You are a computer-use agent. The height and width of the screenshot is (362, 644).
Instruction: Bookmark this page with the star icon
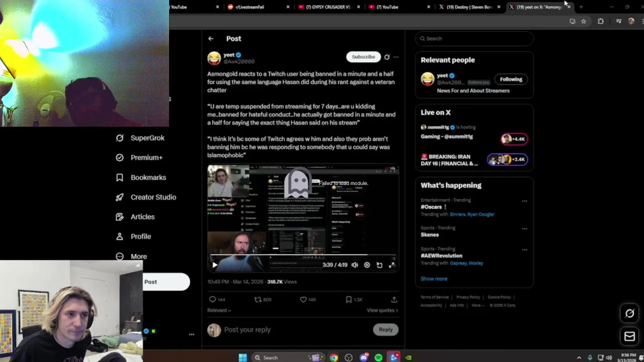[x=584, y=21]
